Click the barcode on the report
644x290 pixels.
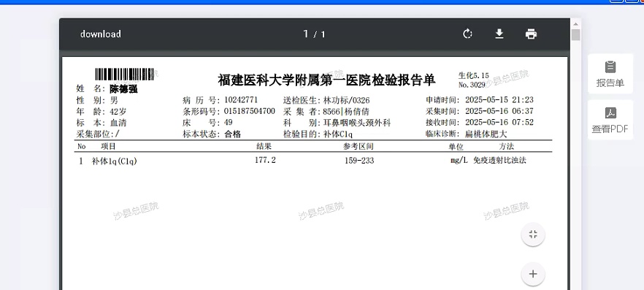[x=124, y=75]
